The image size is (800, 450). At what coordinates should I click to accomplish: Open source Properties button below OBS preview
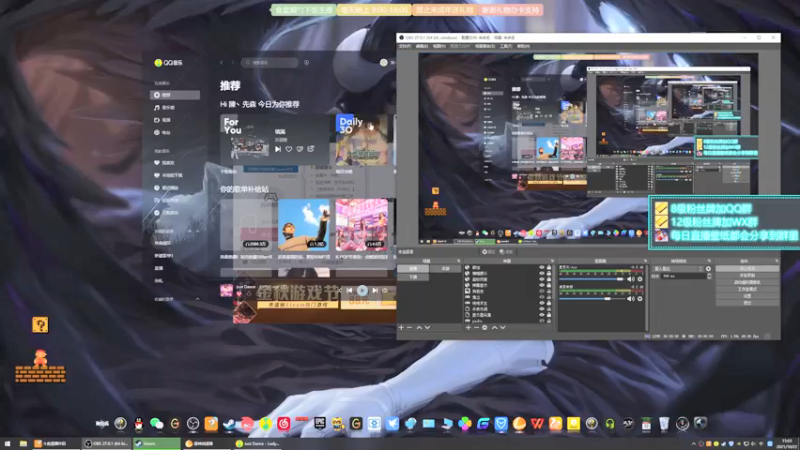tap(489, 252)
